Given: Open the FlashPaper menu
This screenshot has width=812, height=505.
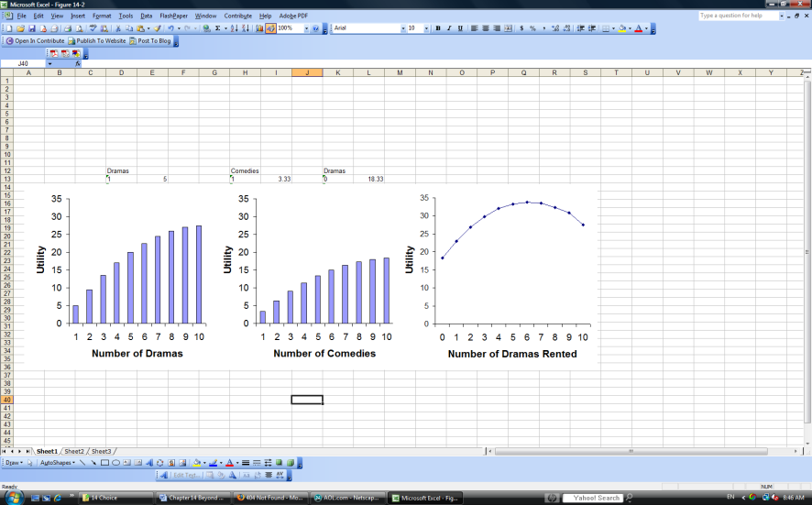Looking at the screenshot, I should (x=173, y=16).
